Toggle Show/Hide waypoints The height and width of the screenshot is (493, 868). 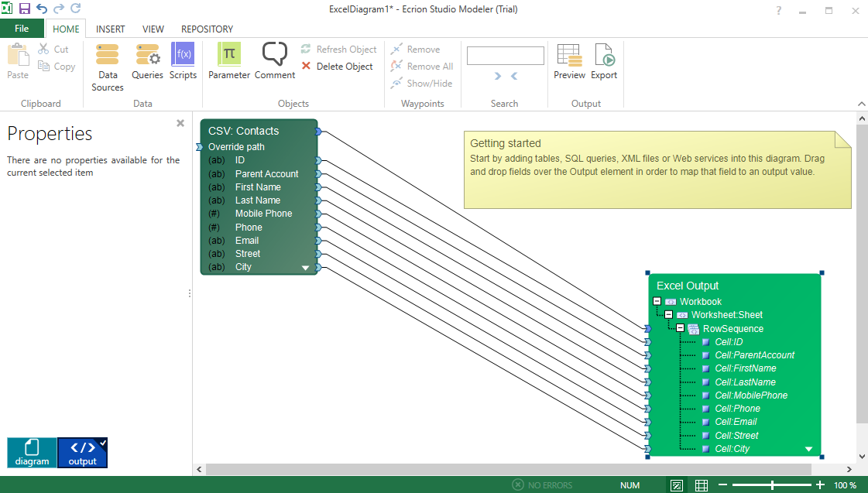click(422, 83)
